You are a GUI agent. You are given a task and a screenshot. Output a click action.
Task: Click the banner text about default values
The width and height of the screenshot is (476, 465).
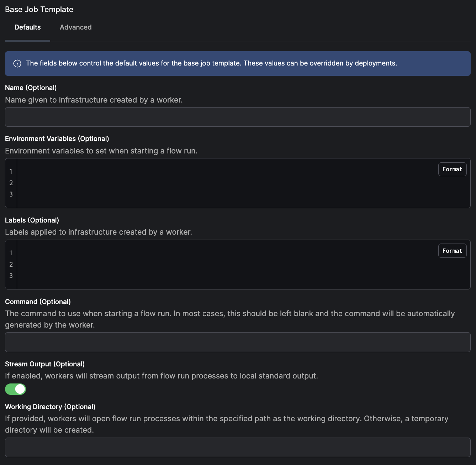pyautogui.click(x=211, y=63)
